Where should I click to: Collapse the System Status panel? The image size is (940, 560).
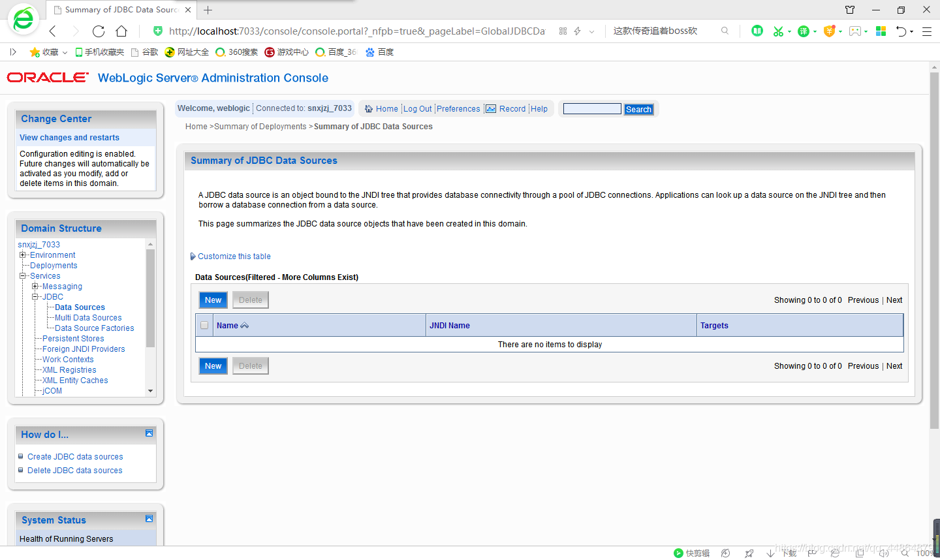(149, 519)
